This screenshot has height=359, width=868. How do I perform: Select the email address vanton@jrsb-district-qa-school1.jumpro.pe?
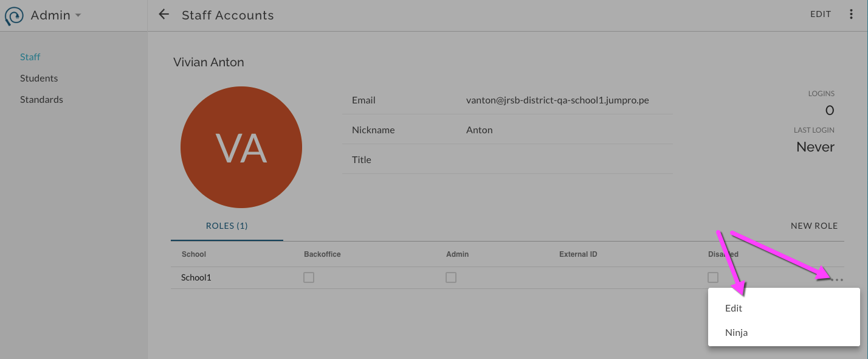point(557,100)
